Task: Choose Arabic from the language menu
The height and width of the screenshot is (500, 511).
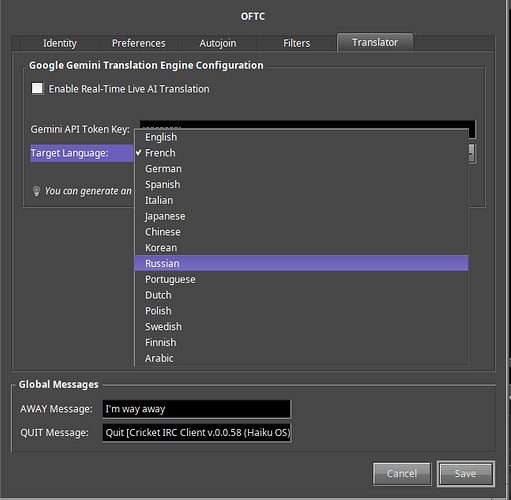Action: tap(301, 358)
